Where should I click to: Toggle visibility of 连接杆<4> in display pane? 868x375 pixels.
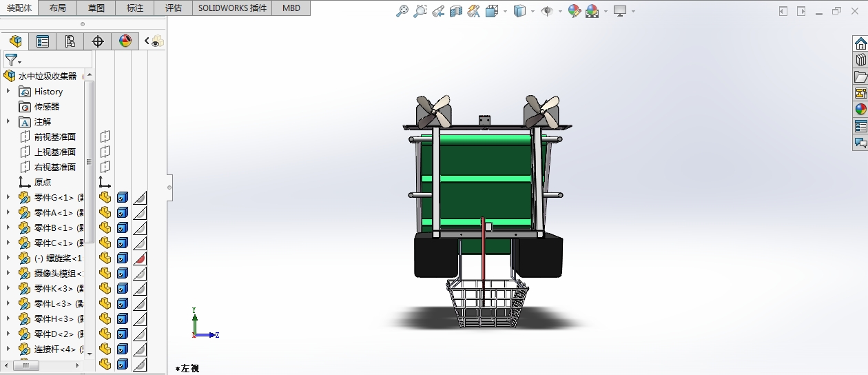105,349
